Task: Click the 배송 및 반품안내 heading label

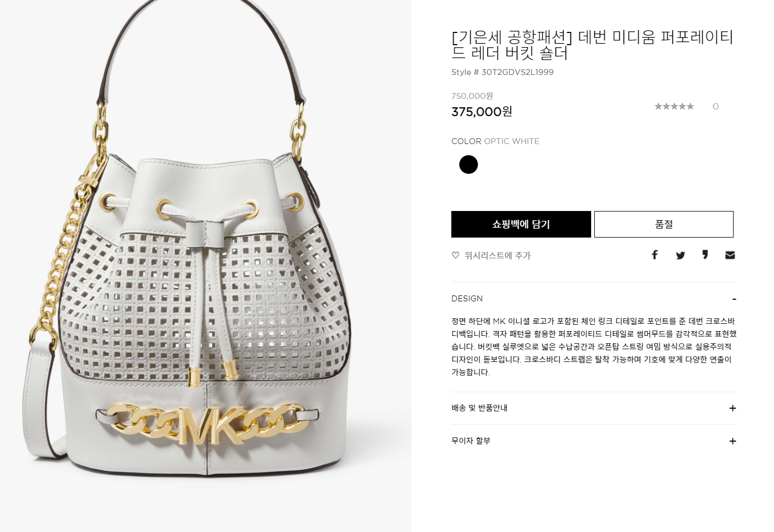Action: (479, 408)
